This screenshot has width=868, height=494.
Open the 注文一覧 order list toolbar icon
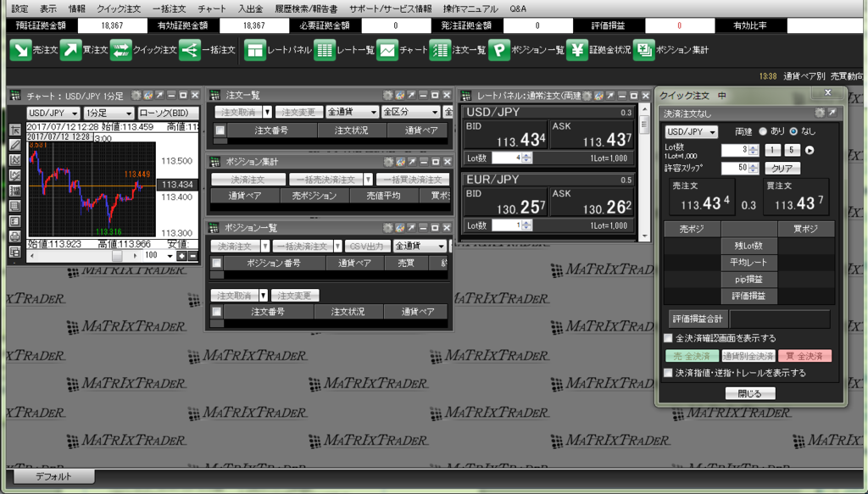tap(440, 50)
